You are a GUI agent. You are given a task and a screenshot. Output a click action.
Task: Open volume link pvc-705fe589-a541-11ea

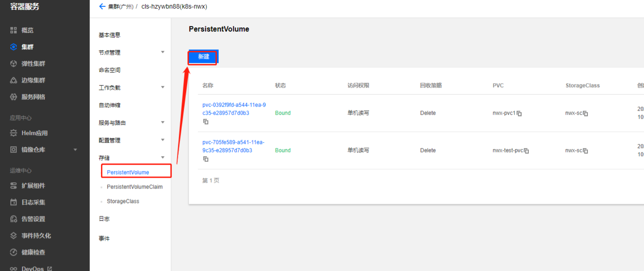pyautogui.click(x=233, y=146)
